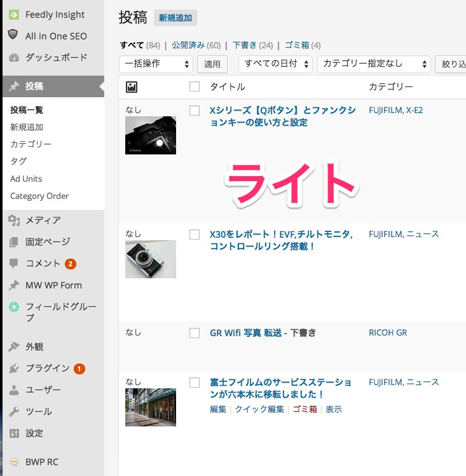
Task: Click the appearance brush icon beside 外観
Action: coord(14,346)
